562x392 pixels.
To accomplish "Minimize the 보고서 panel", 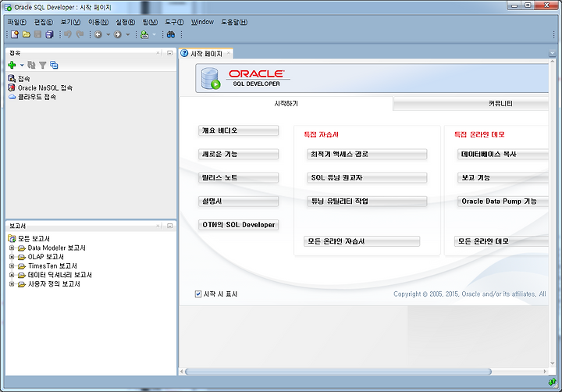I will [x=169, y=226].
